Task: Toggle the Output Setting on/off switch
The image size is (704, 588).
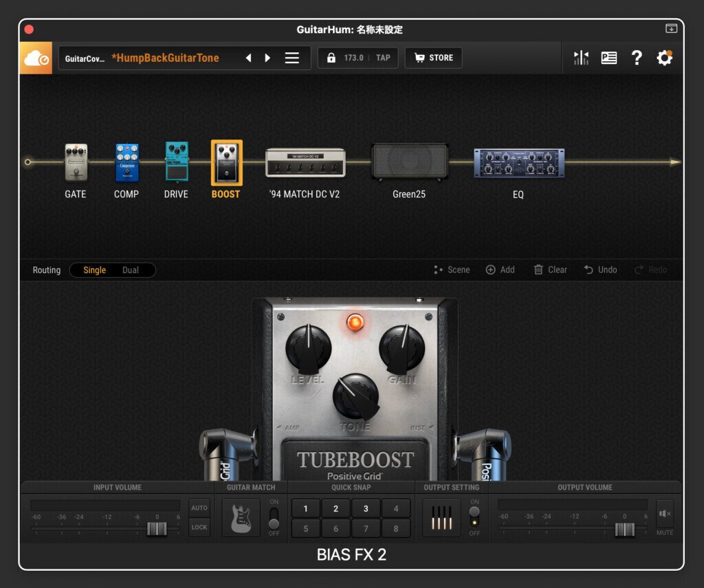Action: 474,517
